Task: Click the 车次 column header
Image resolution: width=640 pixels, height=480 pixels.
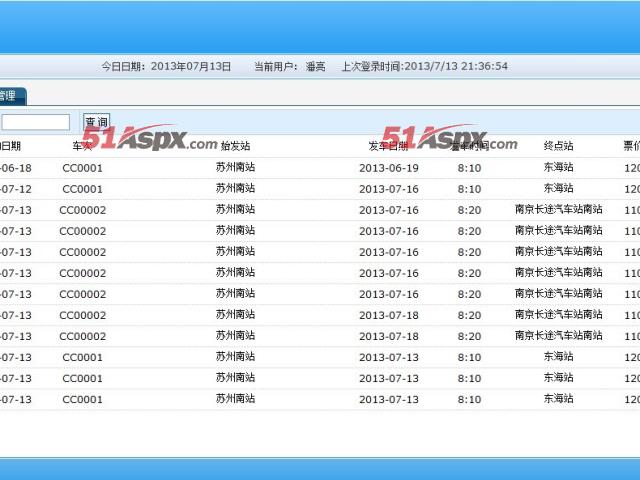Action: tap(82, 146)
